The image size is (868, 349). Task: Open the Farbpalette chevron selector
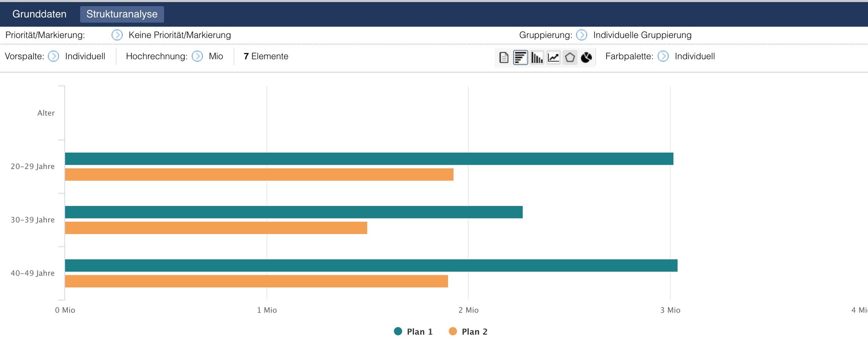click(663, 56)
